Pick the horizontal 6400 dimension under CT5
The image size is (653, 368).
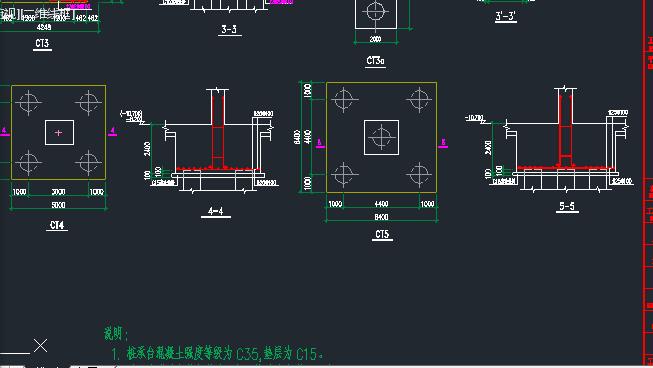(381, 217)
